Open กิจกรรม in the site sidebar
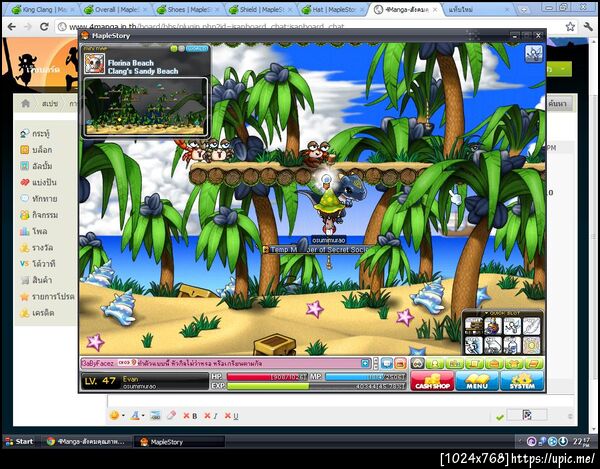Screen dimensions: 600x469 tap(39, 215)
